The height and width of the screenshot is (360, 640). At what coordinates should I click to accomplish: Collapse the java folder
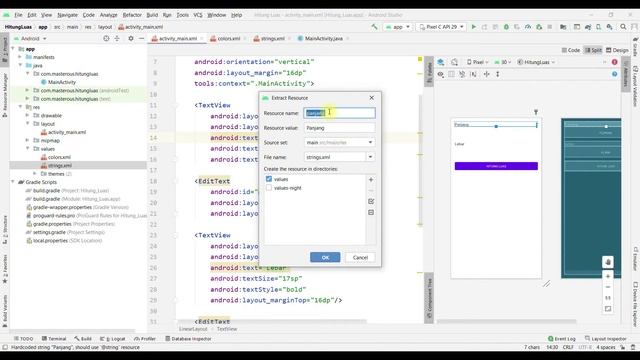click(20, 65)
